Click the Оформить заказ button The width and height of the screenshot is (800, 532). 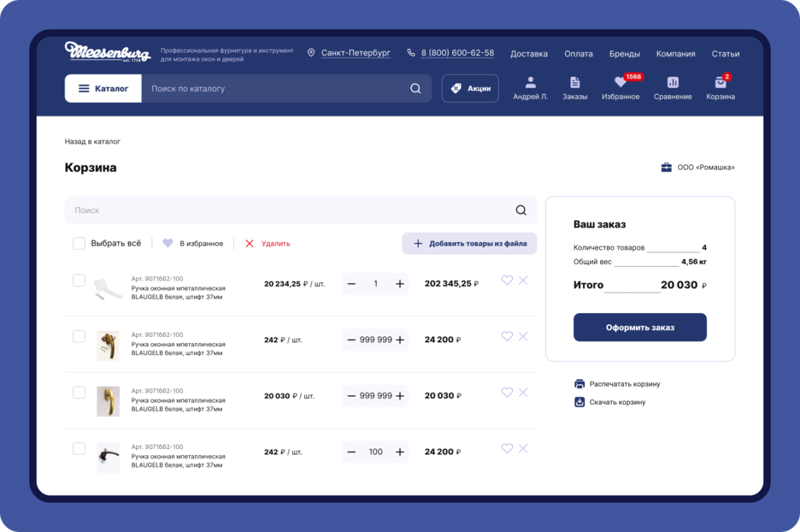(x=639, y=327)
